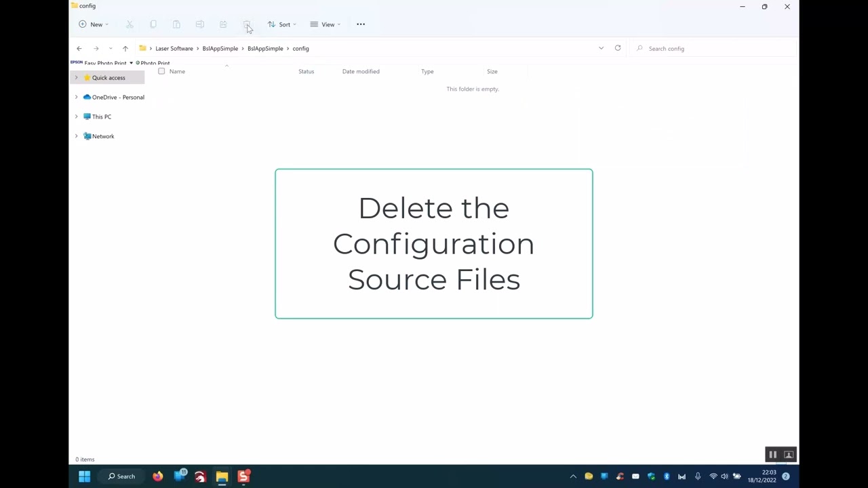
Task: Click the Share icon in toolbar
Action: 223,24
